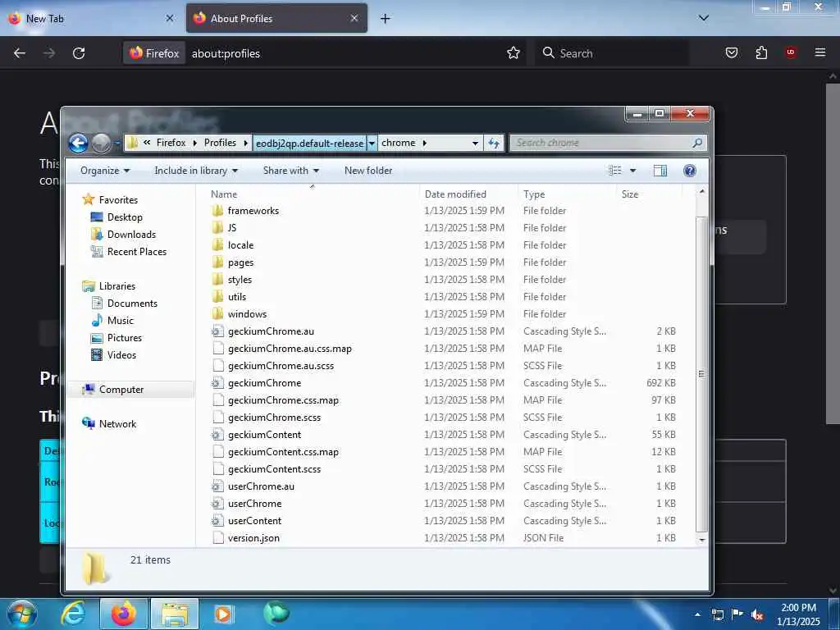Launch Windows Media Player from taskbar

click(223, 614)
